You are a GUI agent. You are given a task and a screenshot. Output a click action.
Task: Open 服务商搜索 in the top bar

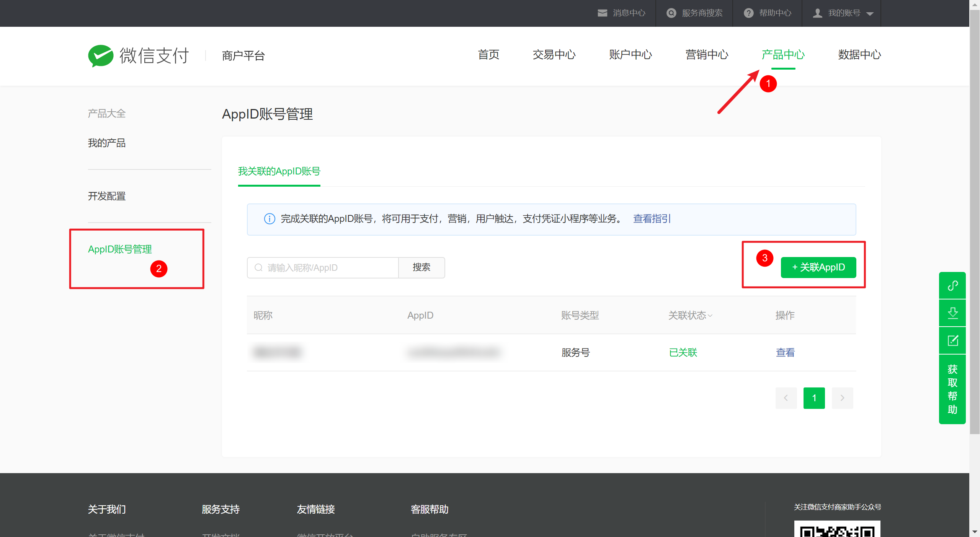702,13
